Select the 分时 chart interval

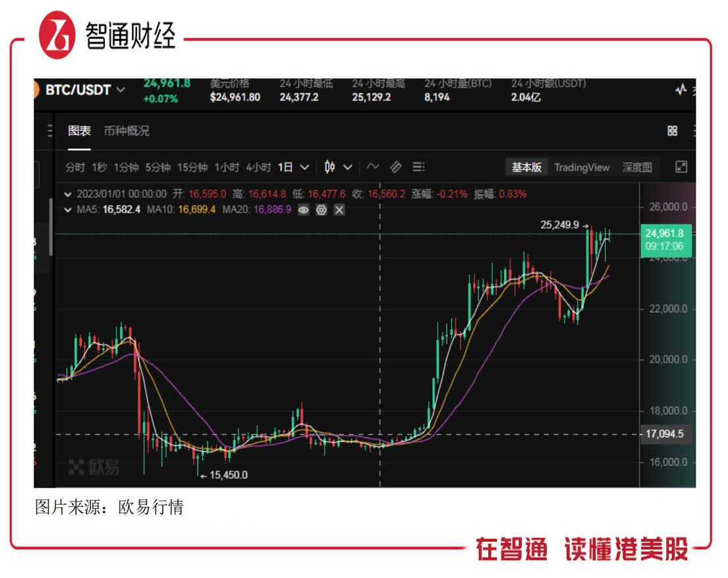pyautogui.click(x=74, y=167)
